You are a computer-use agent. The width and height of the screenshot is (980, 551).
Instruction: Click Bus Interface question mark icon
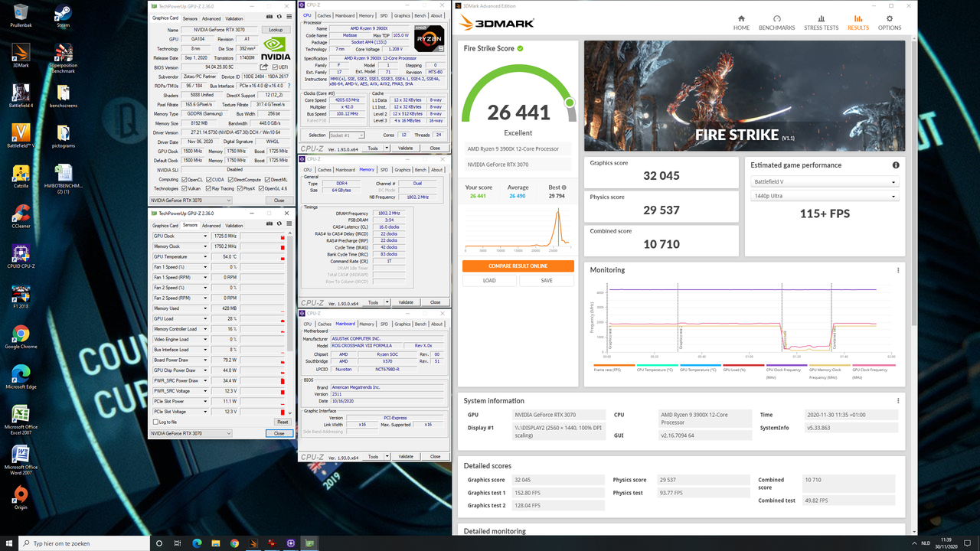[x=289, y=86]
